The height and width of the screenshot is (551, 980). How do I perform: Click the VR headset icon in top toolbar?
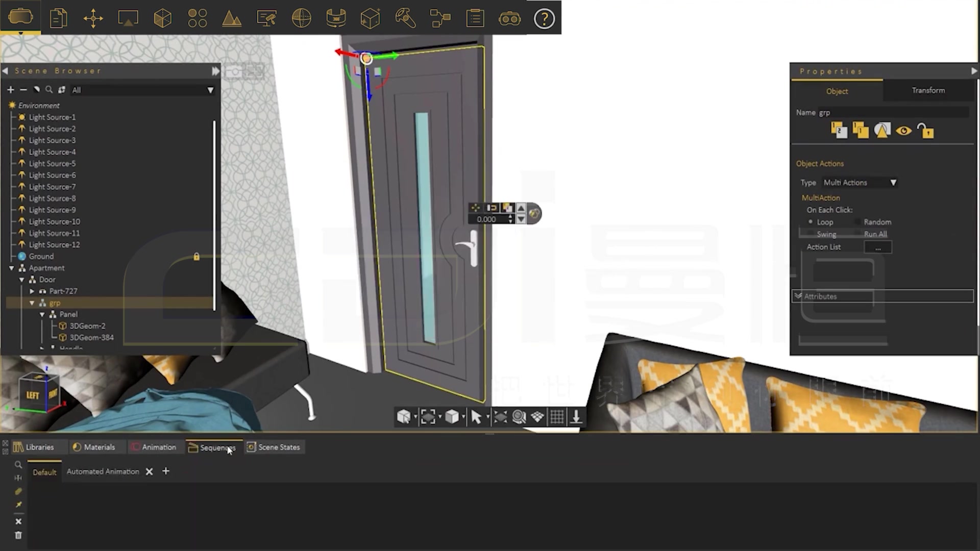click(x=20, y=17)
